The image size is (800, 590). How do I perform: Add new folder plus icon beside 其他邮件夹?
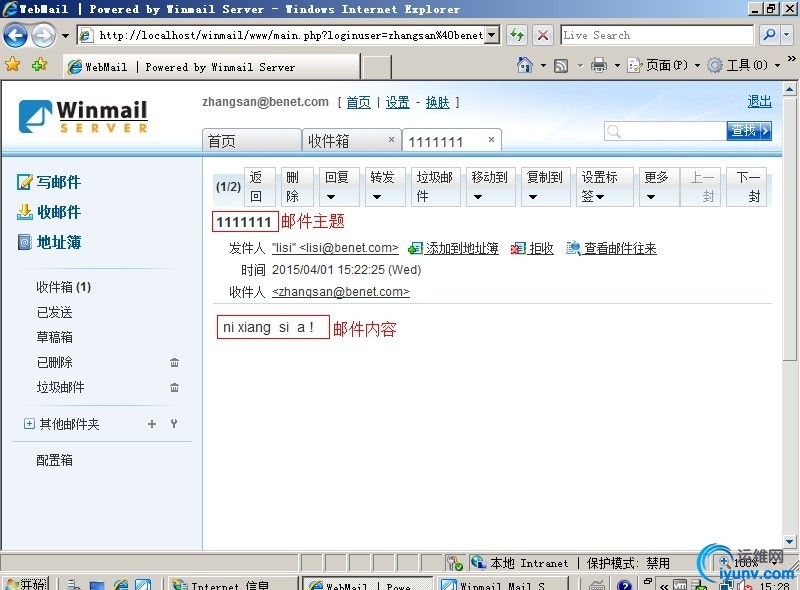pos(152,424)
